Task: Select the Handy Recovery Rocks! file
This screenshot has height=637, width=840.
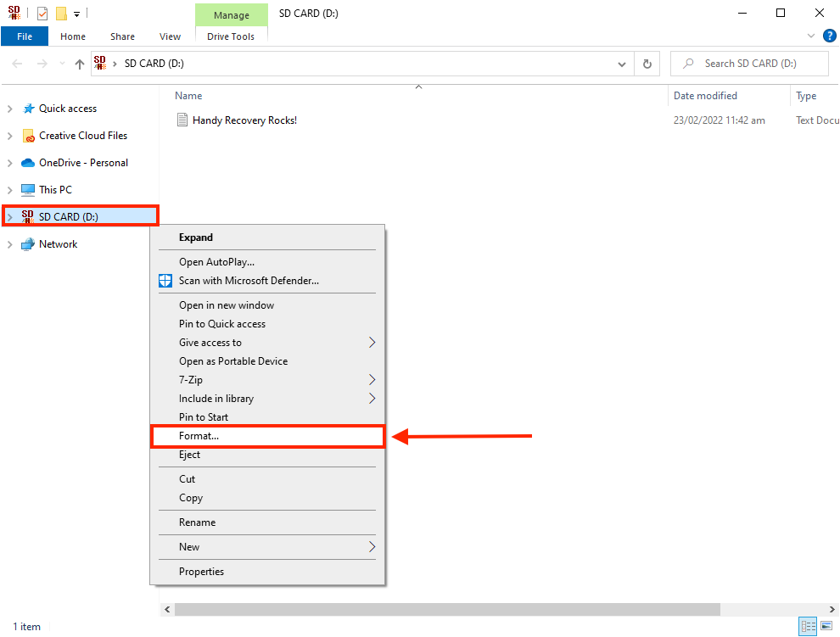Action: [244, 120]
